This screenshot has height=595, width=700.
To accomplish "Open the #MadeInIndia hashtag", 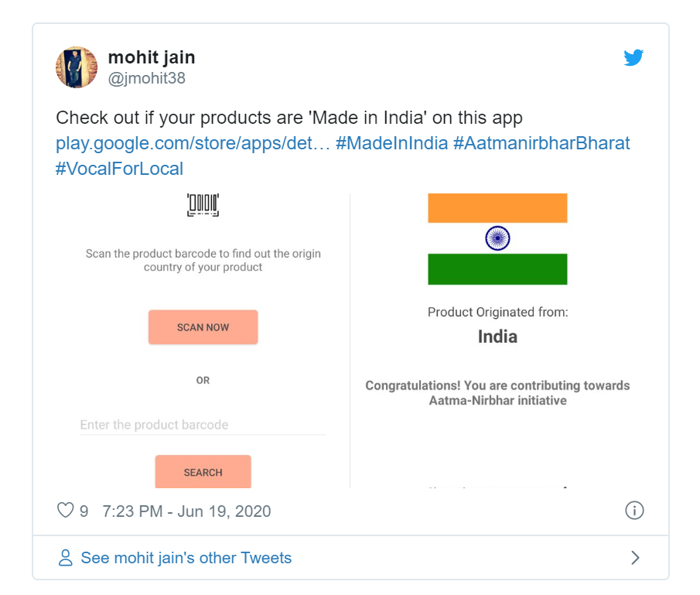I will tap(391, 144).
